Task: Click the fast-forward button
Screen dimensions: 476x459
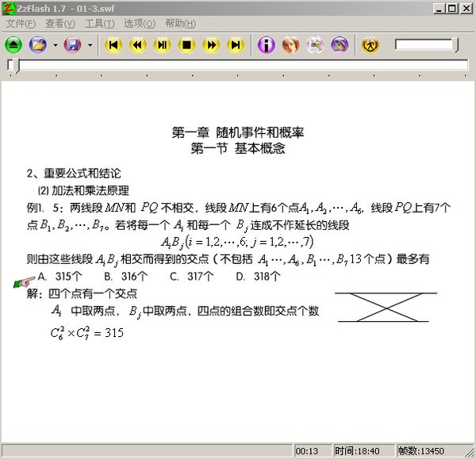Action: (211, 45)
